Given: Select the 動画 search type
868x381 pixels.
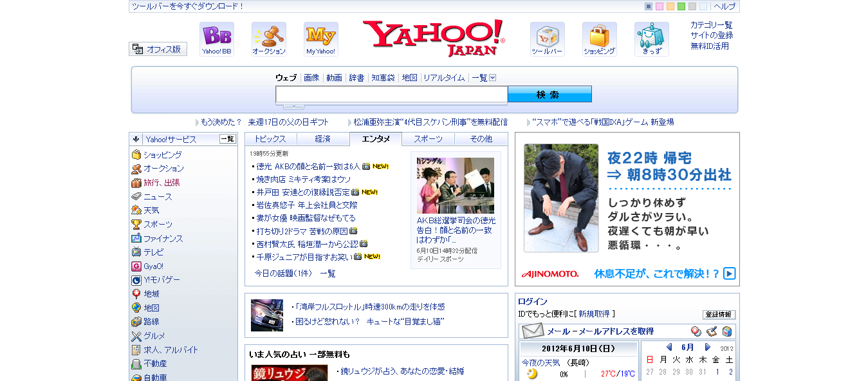Looking at the screenshot, I should [x=334, y=78].
